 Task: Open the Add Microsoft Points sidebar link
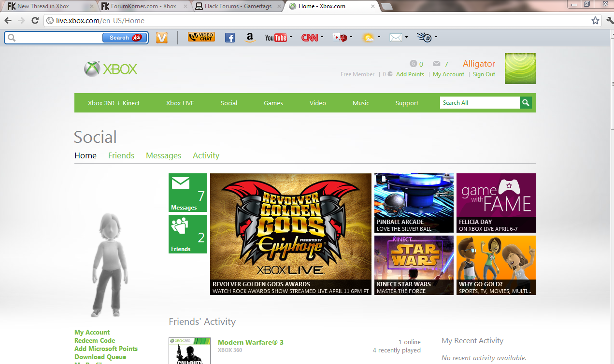106,349
